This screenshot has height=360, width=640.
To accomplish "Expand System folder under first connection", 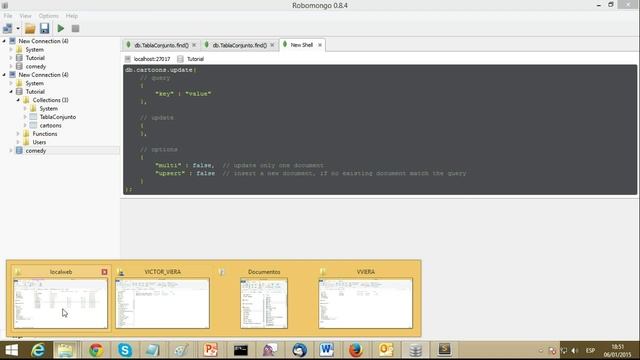I will (x=11, y=50).
